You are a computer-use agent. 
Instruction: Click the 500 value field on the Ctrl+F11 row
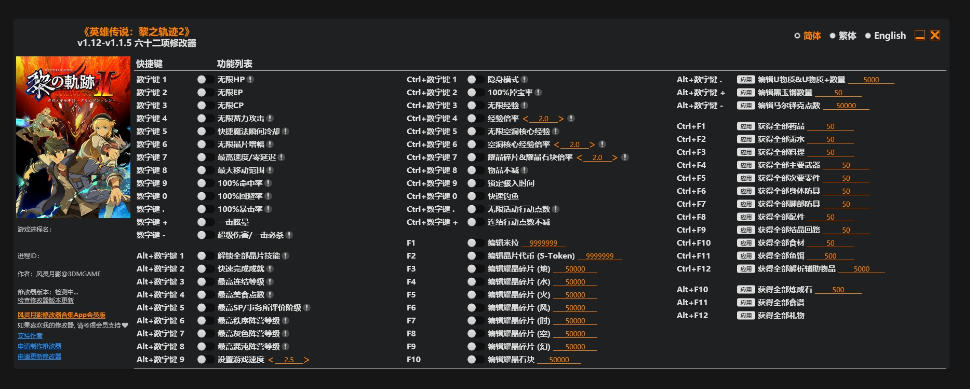coord(830,256)
